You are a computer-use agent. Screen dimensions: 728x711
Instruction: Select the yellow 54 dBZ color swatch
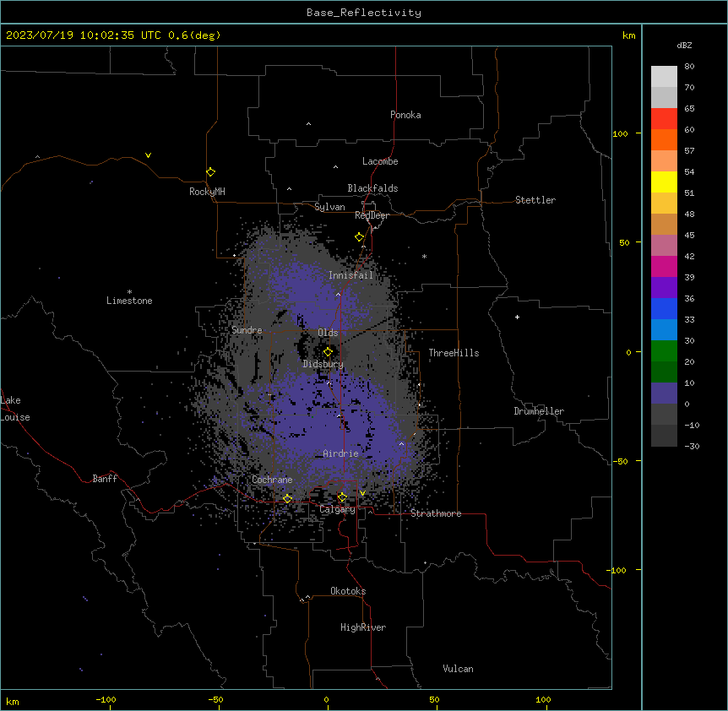point(664,182)
